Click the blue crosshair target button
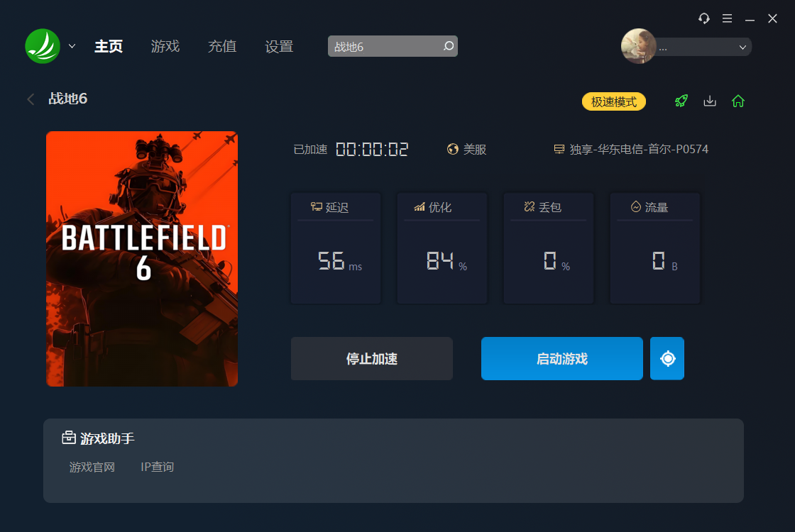 pos(667,358)
